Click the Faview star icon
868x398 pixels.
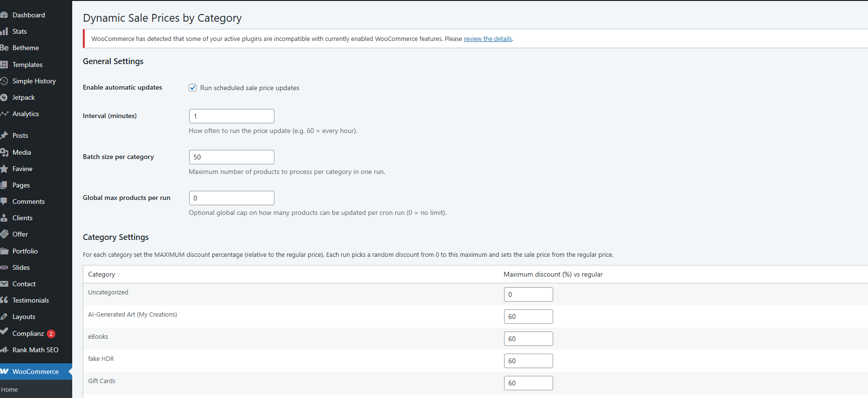(4, 169)
